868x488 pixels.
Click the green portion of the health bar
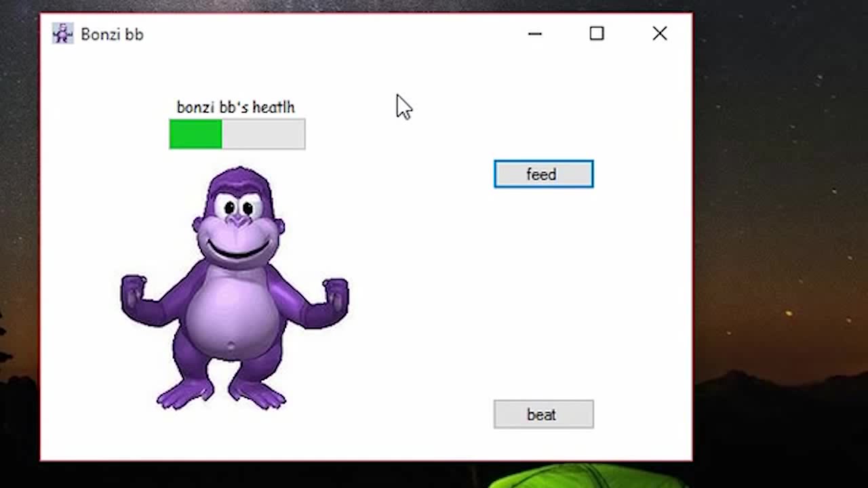click(x=195, y=134)
